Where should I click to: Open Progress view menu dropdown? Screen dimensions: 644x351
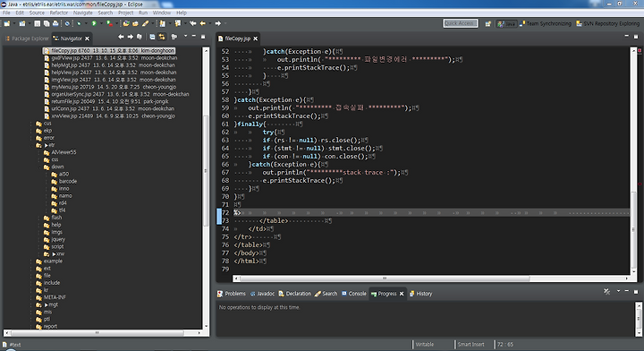[x=618, y=291]
